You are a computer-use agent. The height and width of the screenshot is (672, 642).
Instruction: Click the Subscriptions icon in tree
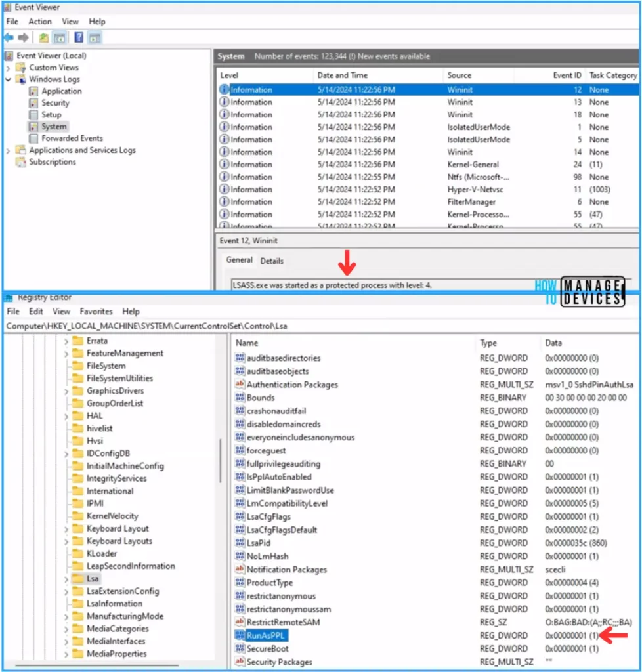20,162
